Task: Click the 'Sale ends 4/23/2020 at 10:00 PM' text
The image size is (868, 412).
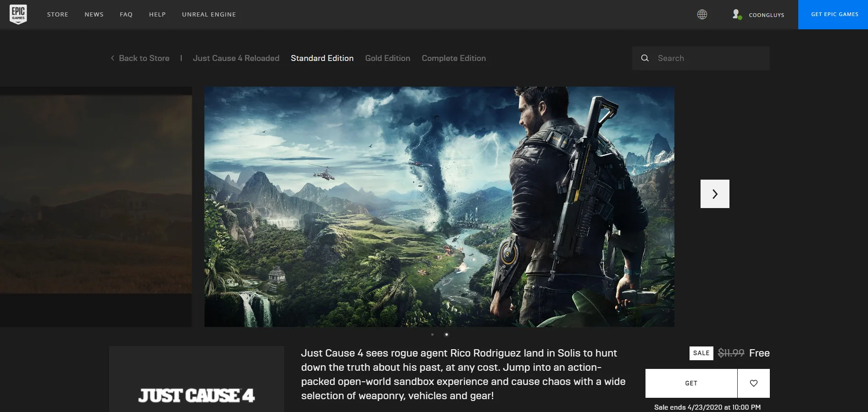Action: (707, 407)
